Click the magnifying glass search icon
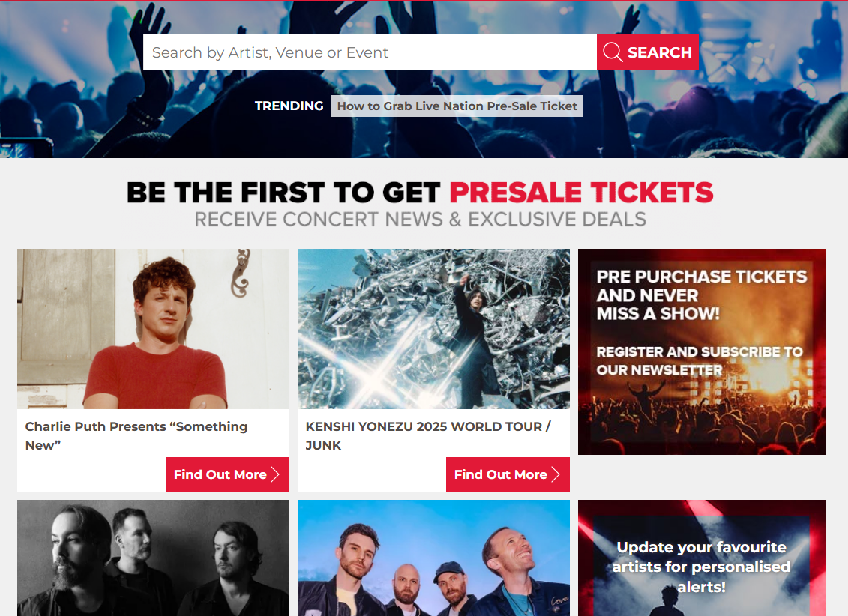This screenshot has height=616, width=848. [x=613, y=52]
